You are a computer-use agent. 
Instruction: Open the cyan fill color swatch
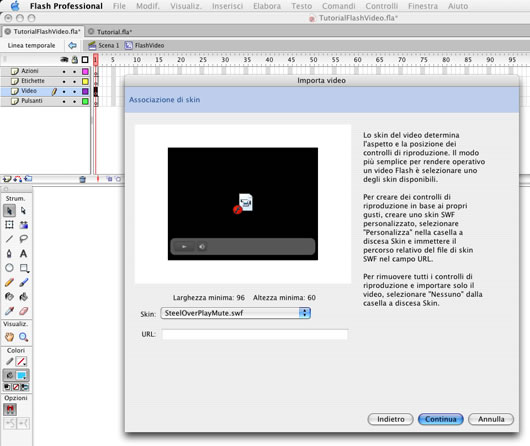[22, 375]
